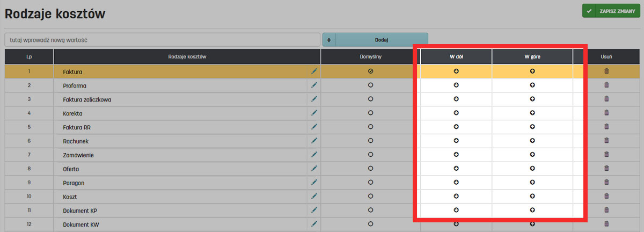Delete the Faktura RR row
This screenshot has height=232, width=644.
coord(606,127)
